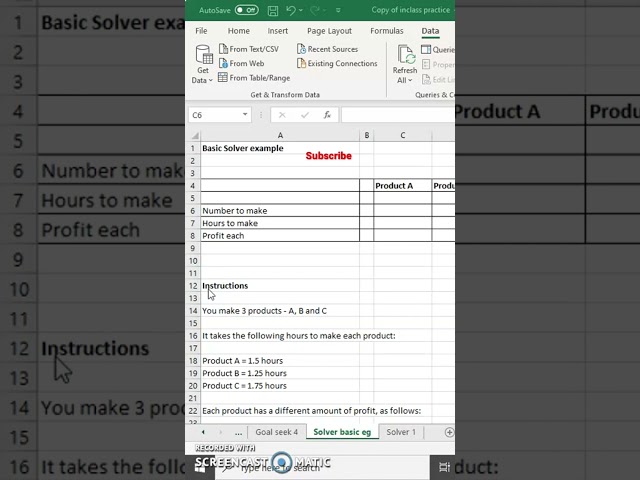Click the Windows taskbar search box
Screen dimensions: 640x480
[x=322, y=467]
